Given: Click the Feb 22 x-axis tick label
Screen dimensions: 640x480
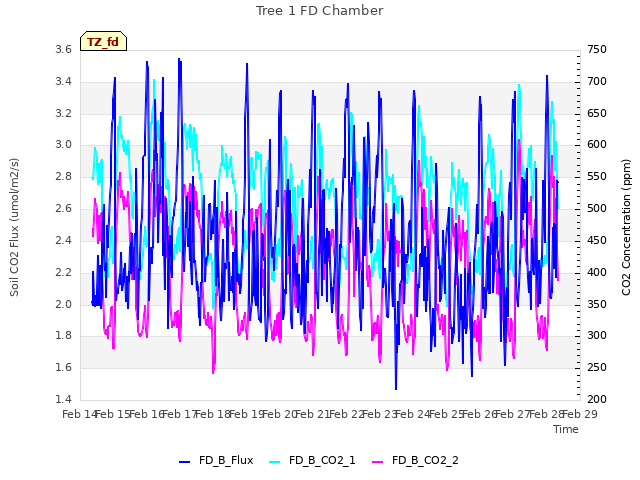Looking at the screenshot, I should click(346, 414).
